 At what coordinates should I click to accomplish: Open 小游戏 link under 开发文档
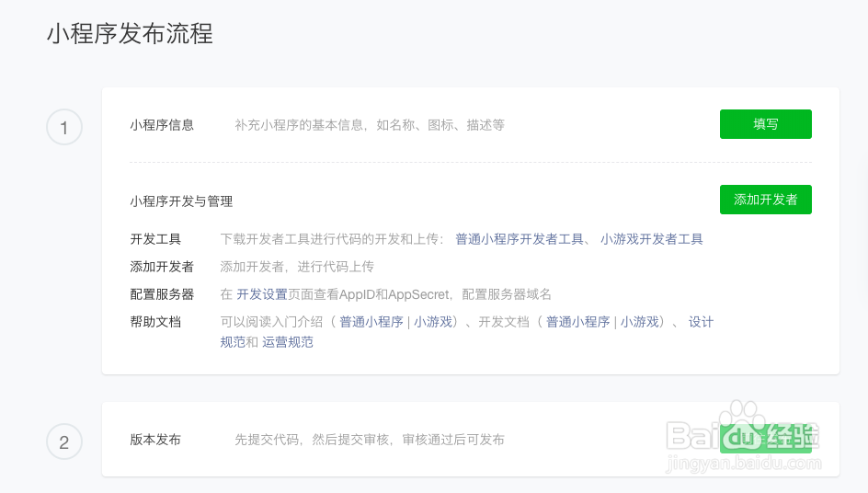[639, 322]
